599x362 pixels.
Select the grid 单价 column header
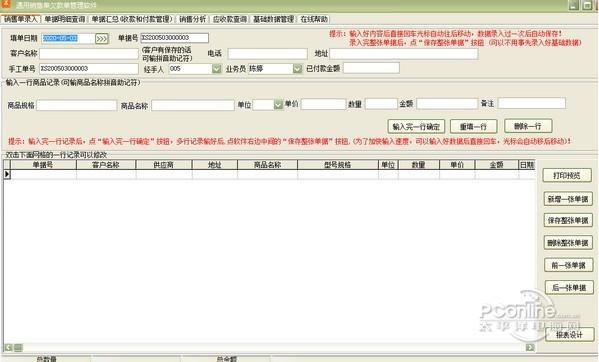pos(457,165)
